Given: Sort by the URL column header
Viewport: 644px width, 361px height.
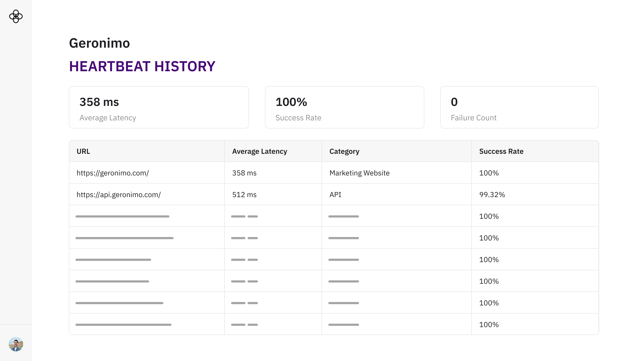Looking at the screenshot, I should (83, 151).
